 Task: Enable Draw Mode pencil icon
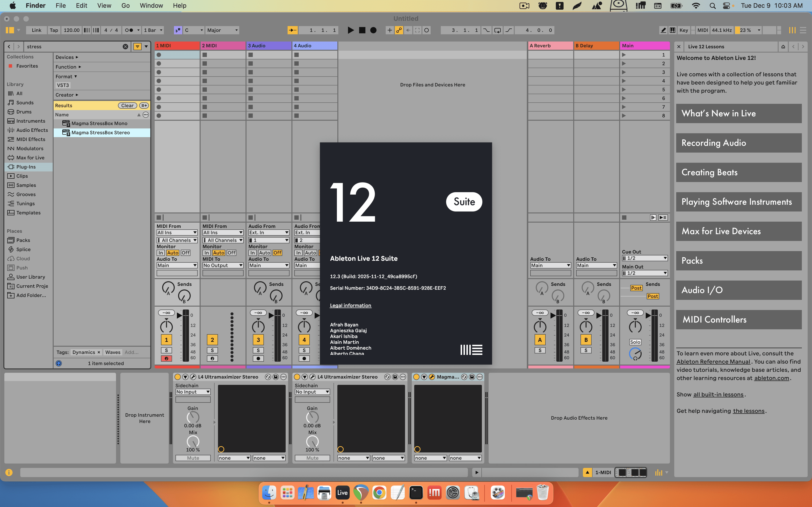[663, 30]
